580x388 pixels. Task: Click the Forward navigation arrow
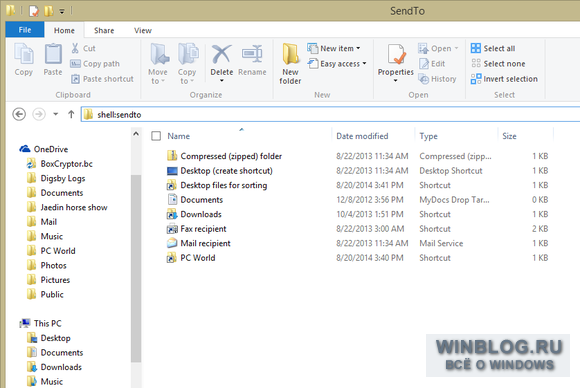pyautogui.click(x=39, y=114)
